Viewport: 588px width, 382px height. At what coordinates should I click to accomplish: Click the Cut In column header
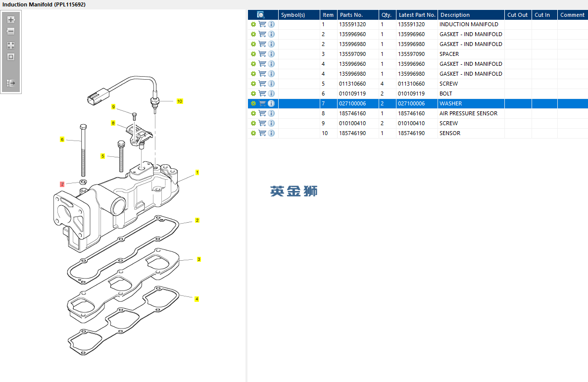[544, 15]
